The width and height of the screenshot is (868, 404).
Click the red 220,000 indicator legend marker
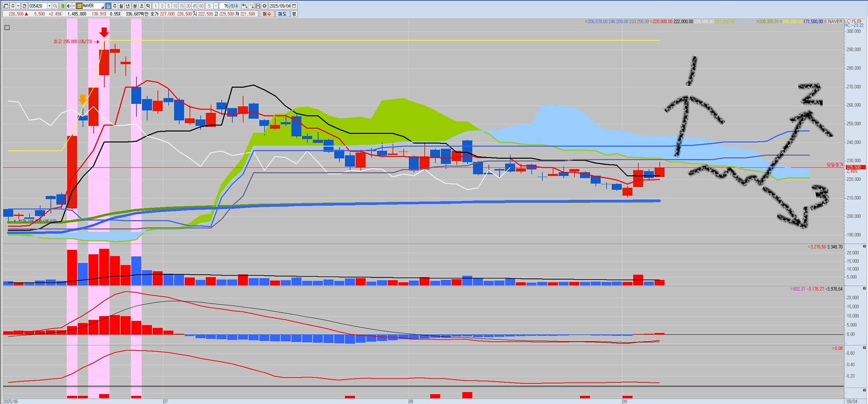pyautogui.click(x=651, y=22)
